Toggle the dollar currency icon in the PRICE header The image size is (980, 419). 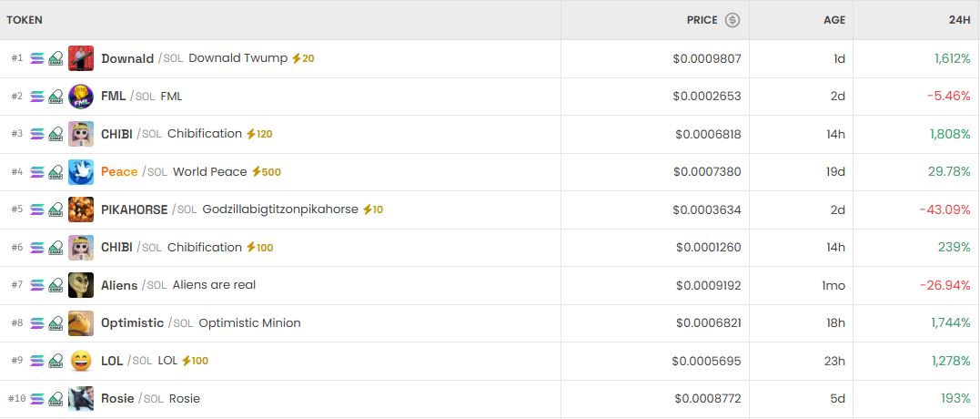(x=732, y=20)
